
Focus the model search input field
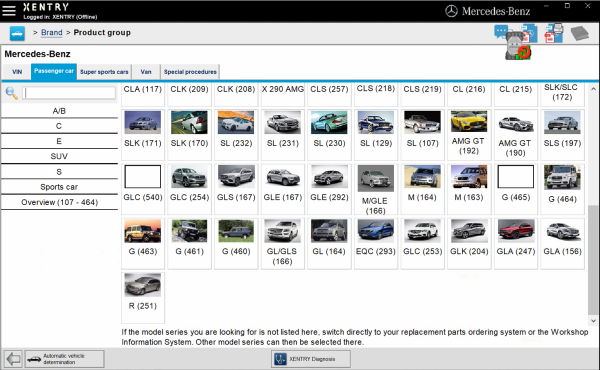click(x=69, y=93)
